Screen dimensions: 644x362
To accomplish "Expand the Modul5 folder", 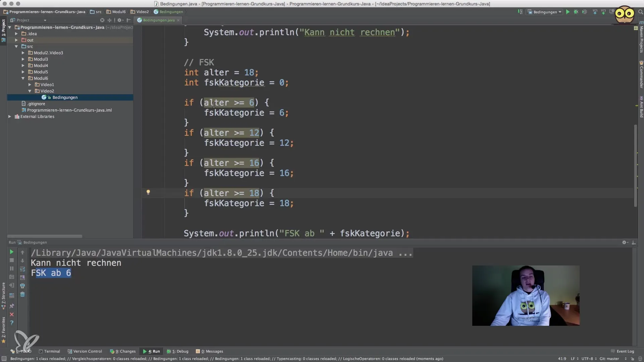I will coord(23,72).
